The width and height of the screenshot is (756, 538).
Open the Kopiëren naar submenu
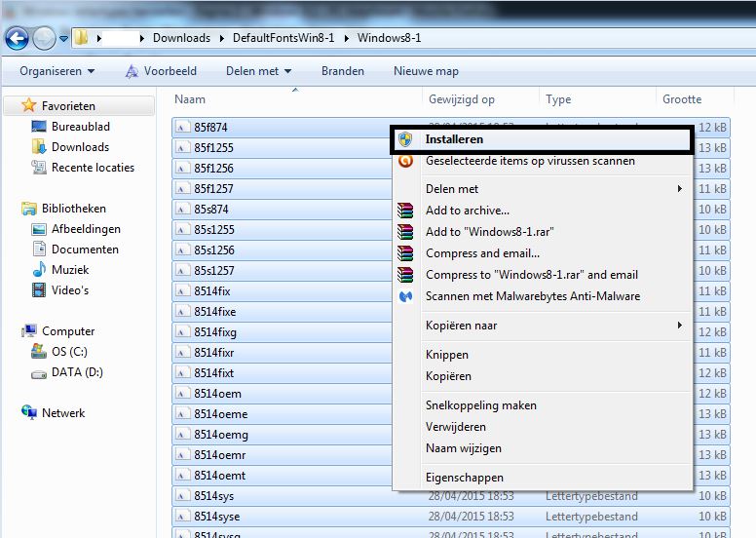coord(541,326)
